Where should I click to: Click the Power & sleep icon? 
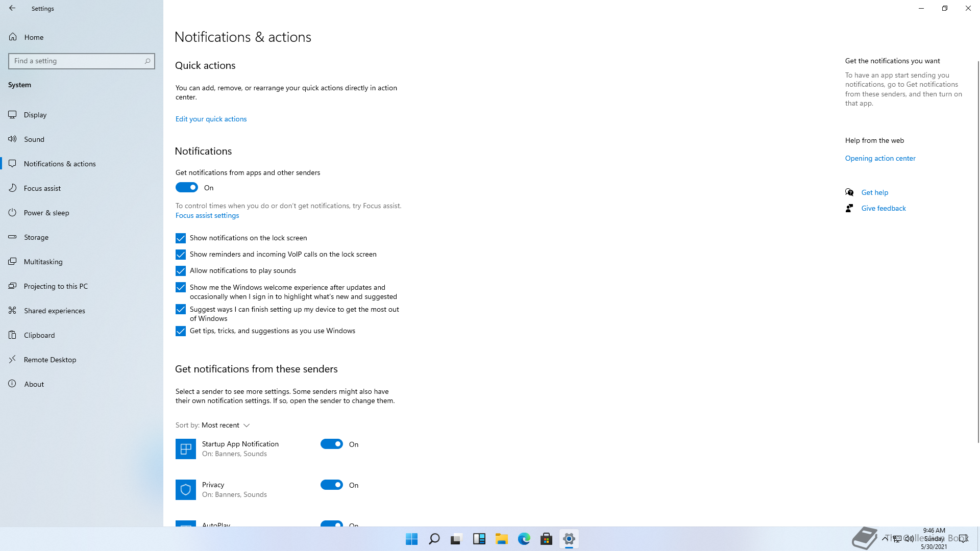coord(13,212)
